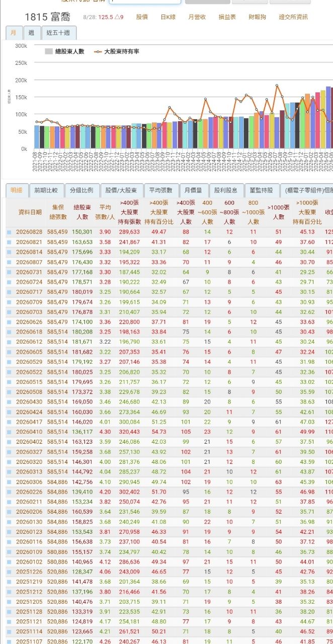Open the 董監持股 tab
This screenshot has height=644, width=333.
pos(262,191)
